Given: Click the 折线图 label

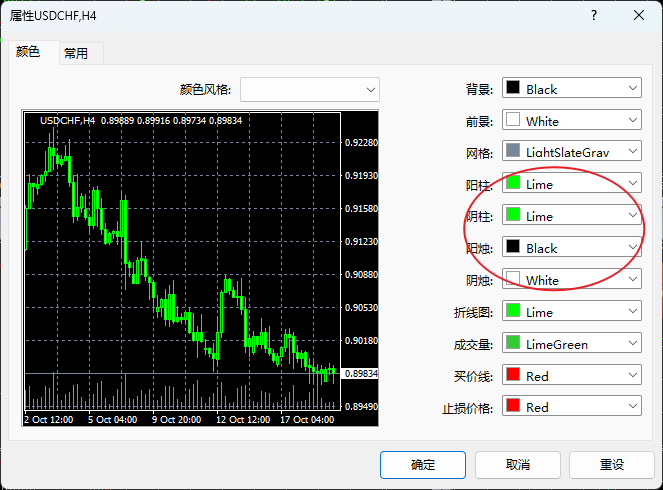Looking at the screenshot, I should point(473,313).
